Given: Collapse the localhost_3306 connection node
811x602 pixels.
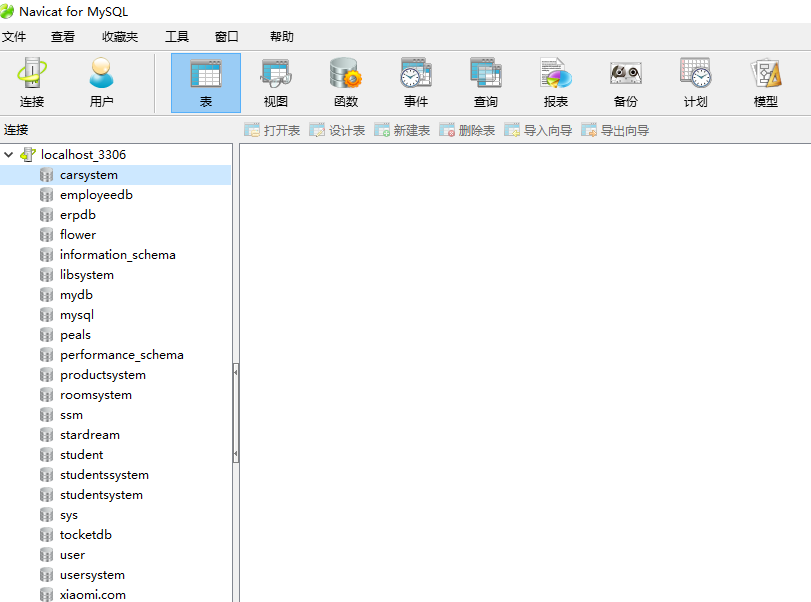Looking at the screenshot, I should 8,155.
